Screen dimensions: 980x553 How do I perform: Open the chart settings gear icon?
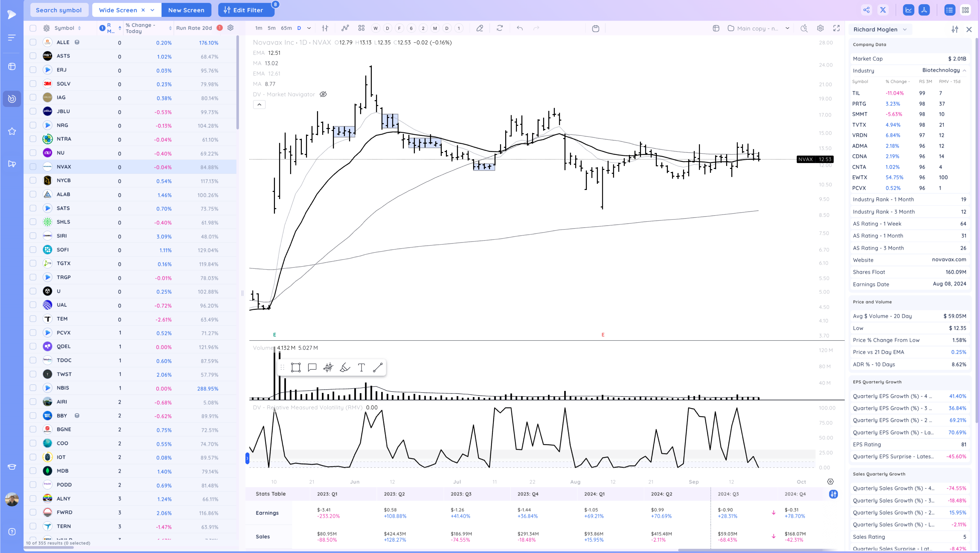[820, 28]
